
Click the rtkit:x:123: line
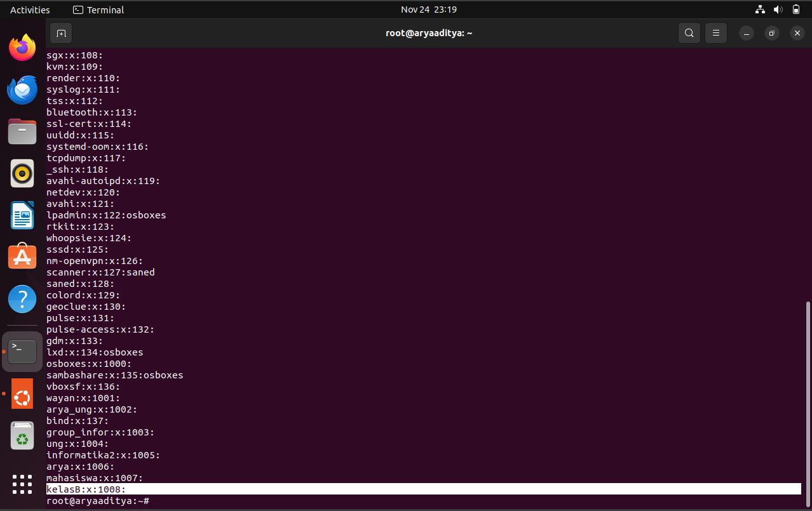(81, 227)
